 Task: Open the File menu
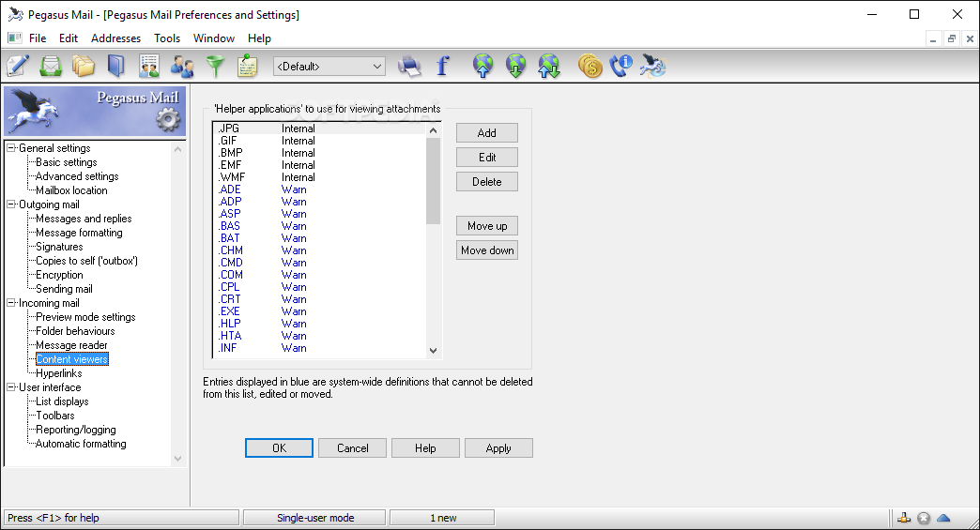[x=38, y=38]
